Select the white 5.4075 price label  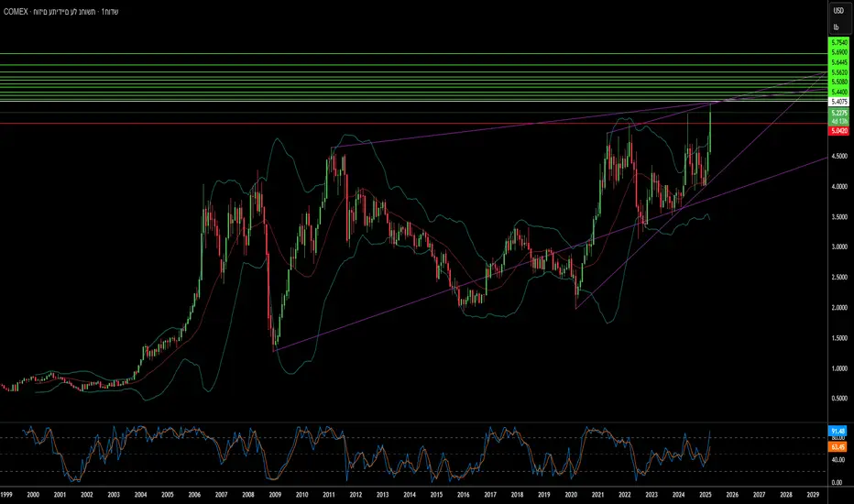click(838, 102)
